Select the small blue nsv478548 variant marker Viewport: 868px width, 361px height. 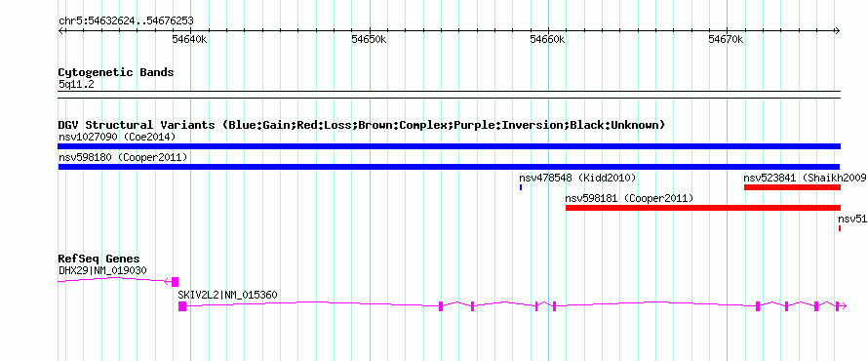[x=521, y=187]
